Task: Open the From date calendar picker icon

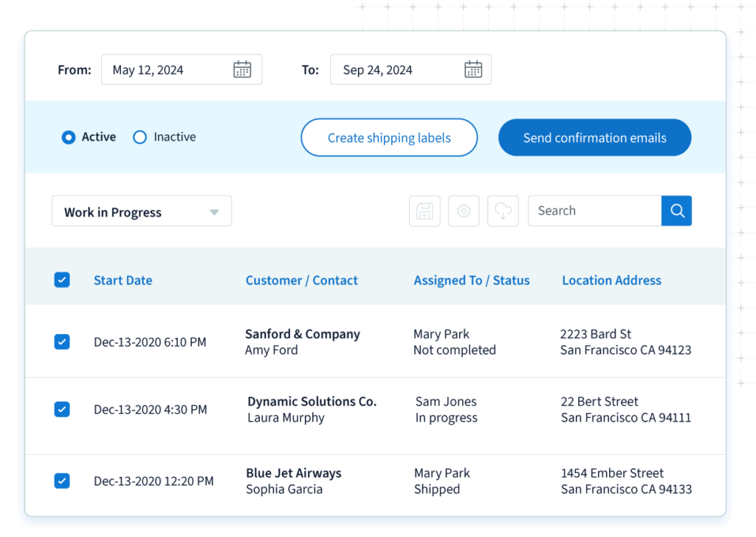Action: [x=242, y=70]
